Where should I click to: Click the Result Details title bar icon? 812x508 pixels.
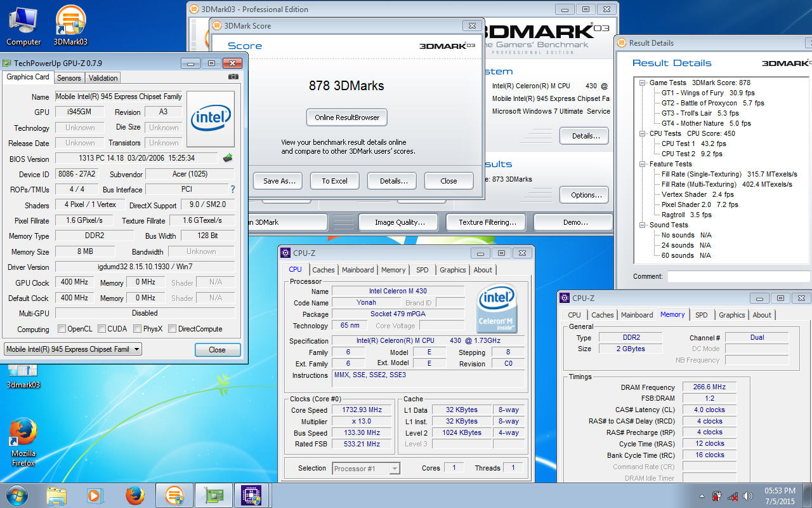(622, 43)
